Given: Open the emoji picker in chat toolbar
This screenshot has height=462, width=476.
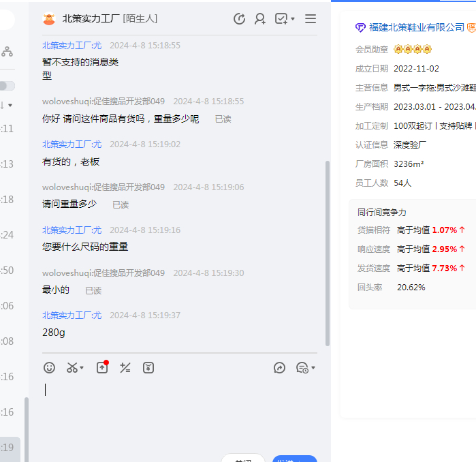Looking at the screenshot, I should coord(49,367).
